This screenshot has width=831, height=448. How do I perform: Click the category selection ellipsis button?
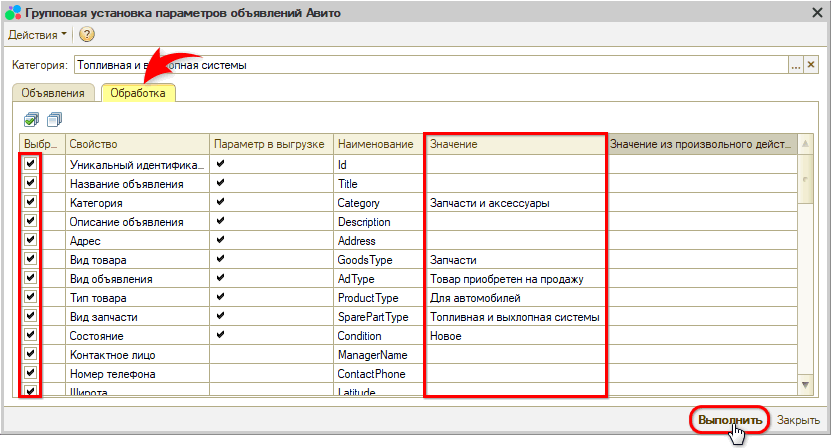click(x=796, y=65)
